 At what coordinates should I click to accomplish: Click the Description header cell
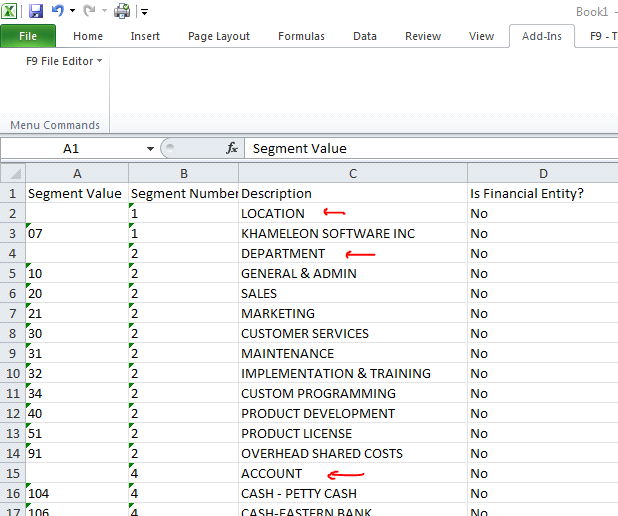[x=353, y=193]
